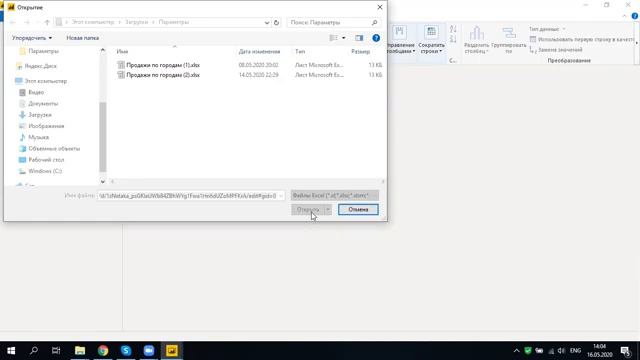Screen dimensions: 640x360
Task: Go back in the file dialog
Action: 13,22
